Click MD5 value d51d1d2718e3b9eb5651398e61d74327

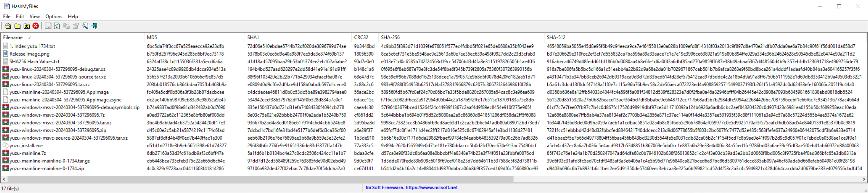pos(187,145)
